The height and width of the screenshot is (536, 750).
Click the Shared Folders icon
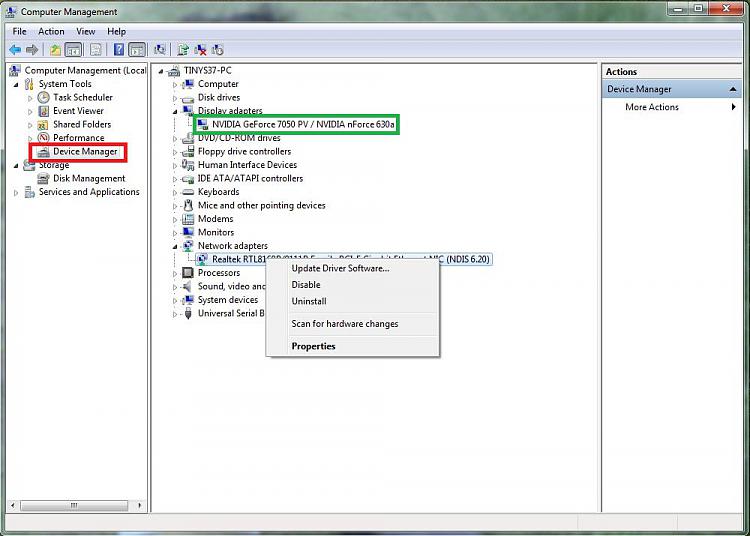[44, 124]
